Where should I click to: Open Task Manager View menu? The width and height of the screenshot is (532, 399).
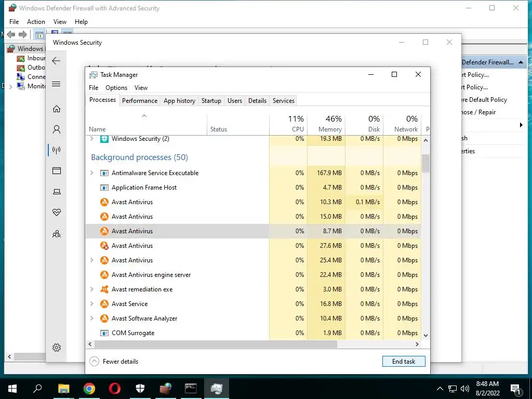pyautogui.click(x=141, y=87)
